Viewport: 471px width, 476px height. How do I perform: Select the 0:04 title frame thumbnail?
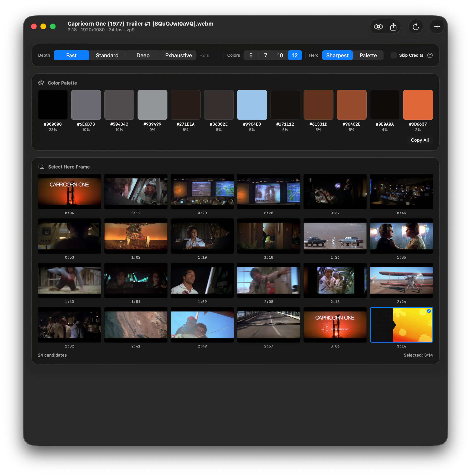[x=69, y=191]
